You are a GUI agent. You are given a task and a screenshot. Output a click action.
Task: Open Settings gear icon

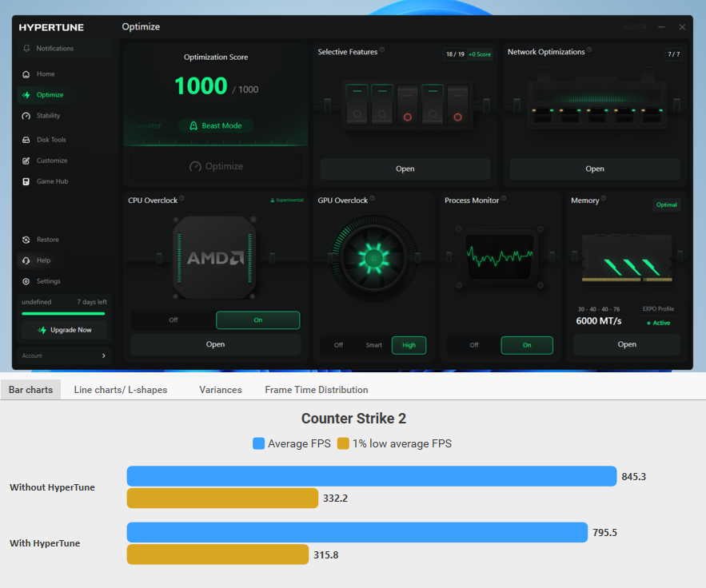pyautogui.click(x=26, y=281)
